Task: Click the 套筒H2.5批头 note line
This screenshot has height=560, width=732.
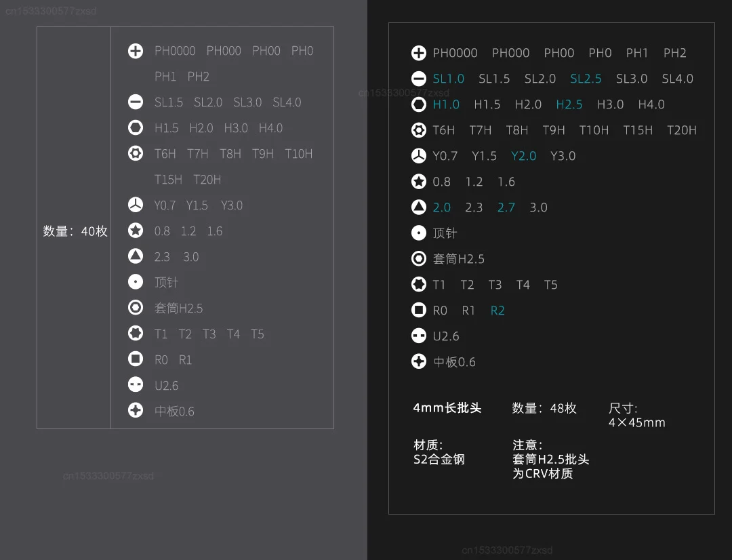Action: coord(551,460)
